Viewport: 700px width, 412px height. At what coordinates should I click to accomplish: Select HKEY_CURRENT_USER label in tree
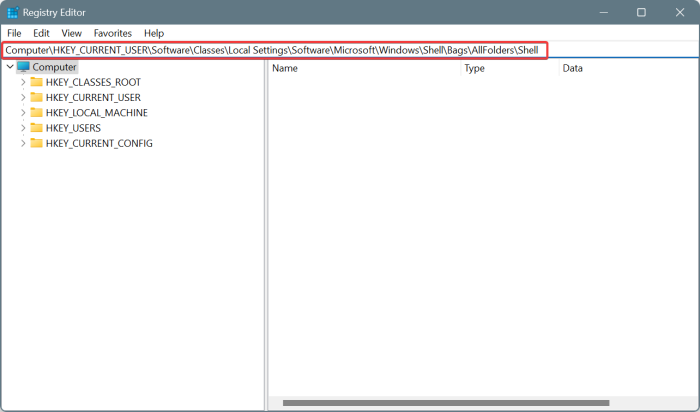point(93,98)
